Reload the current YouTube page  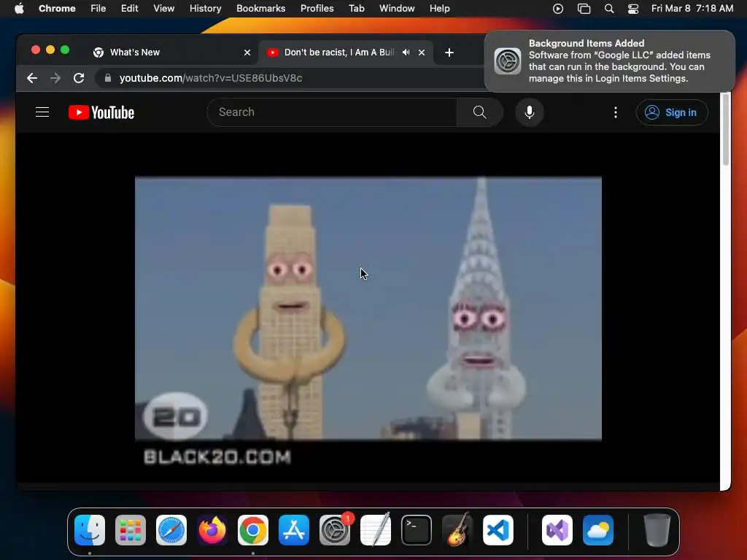click(79, 78)
